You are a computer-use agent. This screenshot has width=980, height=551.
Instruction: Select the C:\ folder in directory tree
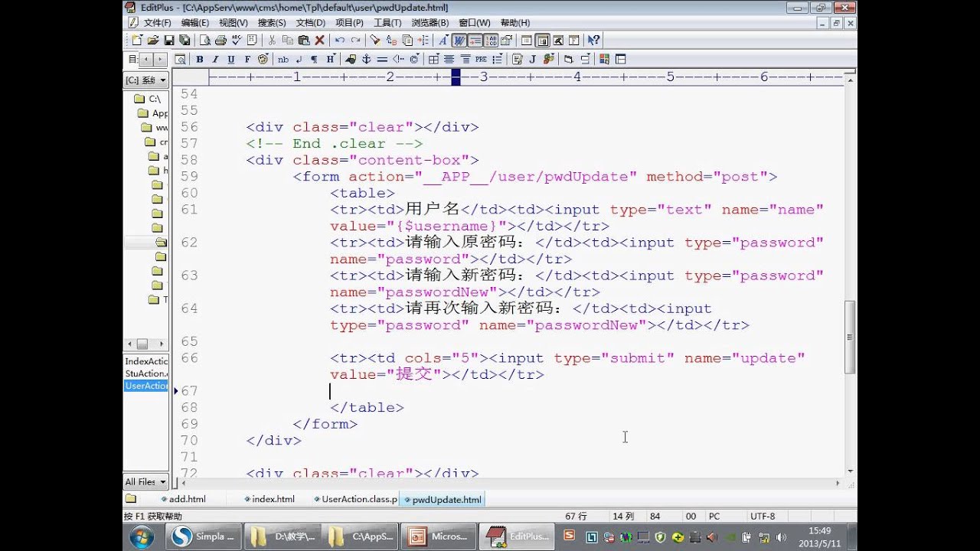click(148, 99)
